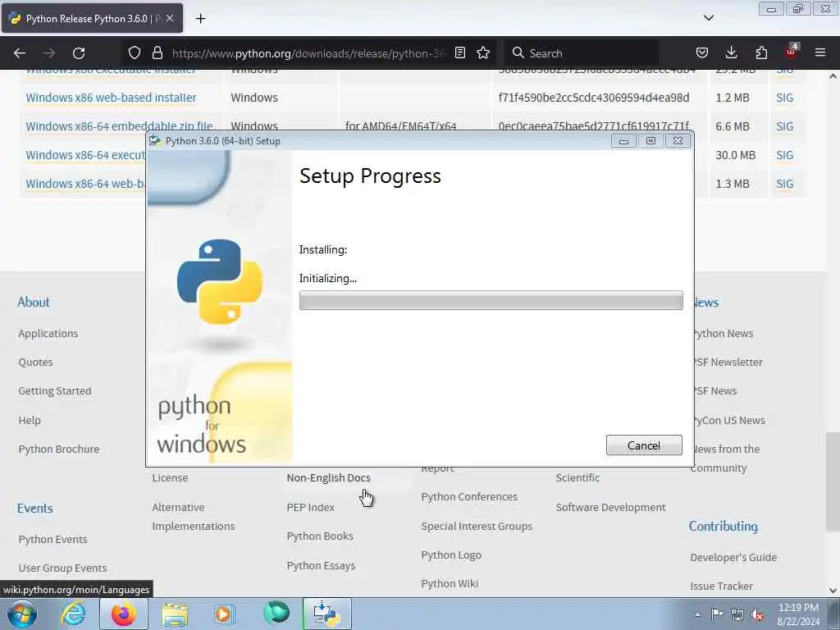Open Python Wiki link

pyautogui.click(x=450, y=583)
